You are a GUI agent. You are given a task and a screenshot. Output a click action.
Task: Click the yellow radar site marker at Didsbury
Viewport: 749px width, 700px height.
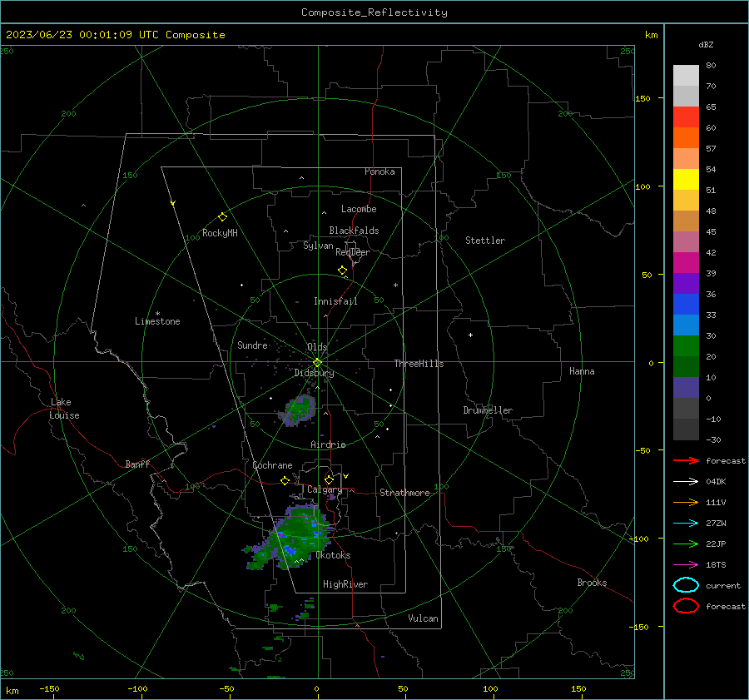coord(318,363)
